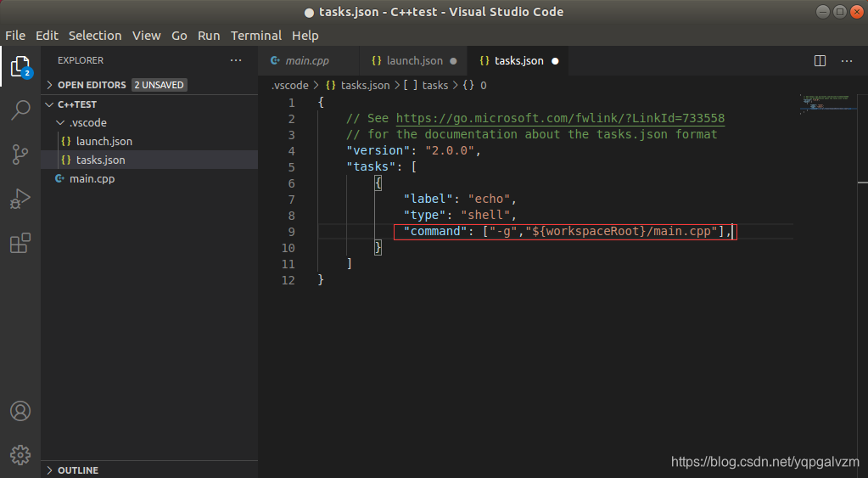Click the "type" key on line 8
This screenshot has height=478, width=868.
(424, 215)
